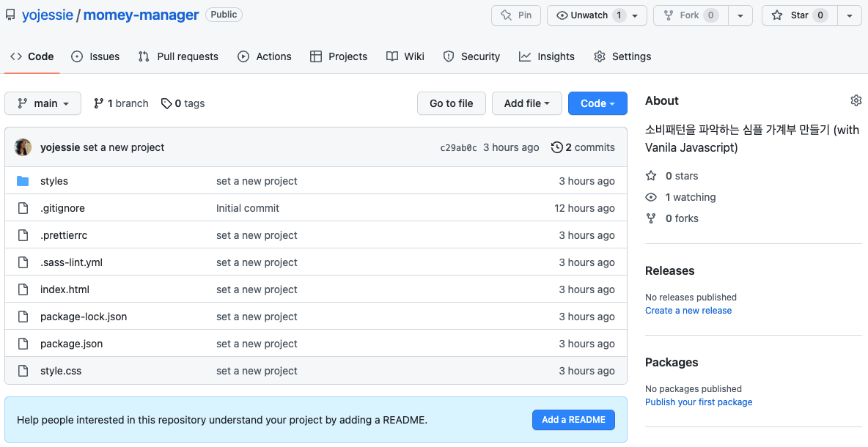Switch to the Issues tab
Image resolution: width=868 pixels, height=447 pixels.
coord(96,56)
